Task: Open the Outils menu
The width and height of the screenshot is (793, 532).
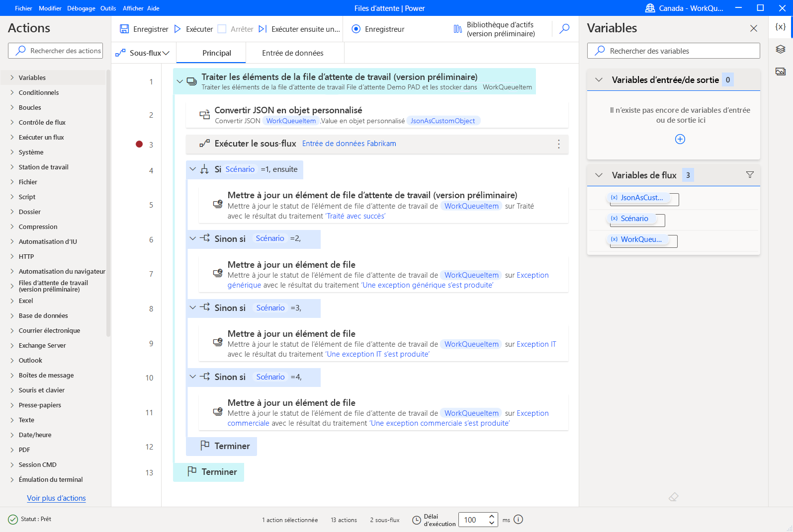Action: [x=108, y=8]
